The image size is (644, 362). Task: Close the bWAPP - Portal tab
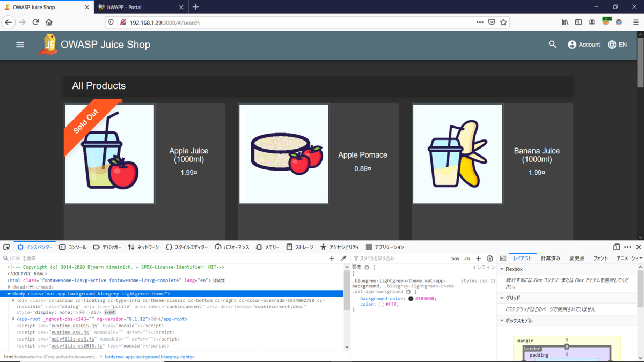(x=181, y=8)
